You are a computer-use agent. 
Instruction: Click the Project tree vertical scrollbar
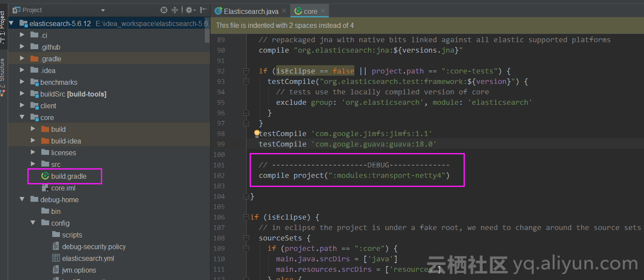(207, 30)
